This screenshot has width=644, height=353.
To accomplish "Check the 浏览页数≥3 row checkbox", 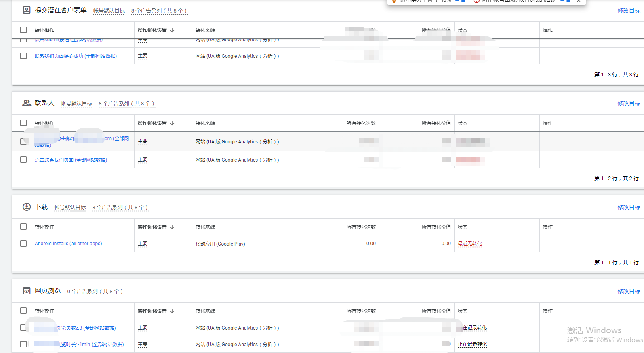I will [x=23, y=328].
